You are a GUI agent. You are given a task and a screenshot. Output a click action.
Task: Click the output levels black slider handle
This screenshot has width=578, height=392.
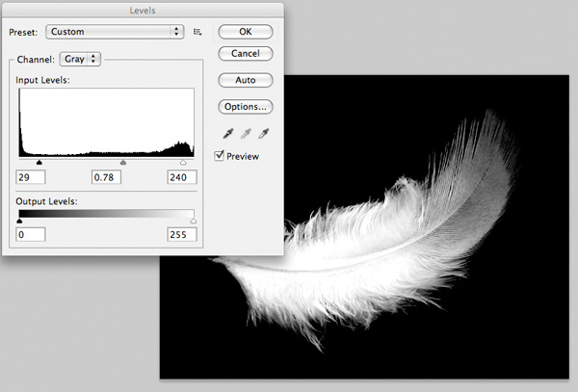click(19, 221)
